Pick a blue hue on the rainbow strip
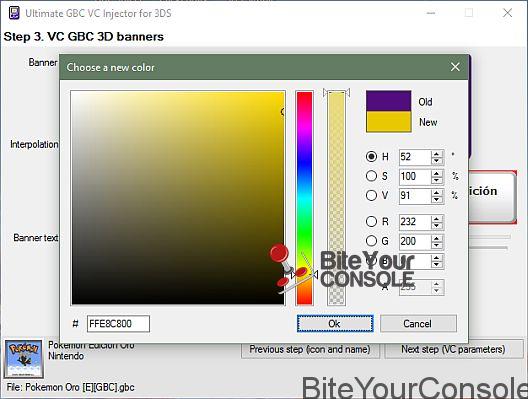Viewport: 528px width, 399px height. tap(304, 165)
